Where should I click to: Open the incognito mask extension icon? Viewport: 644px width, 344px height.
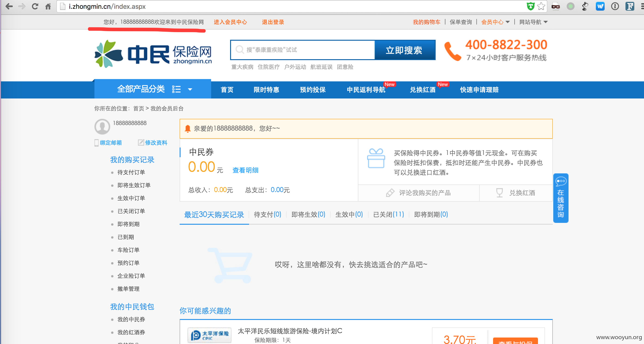[556, 6]
